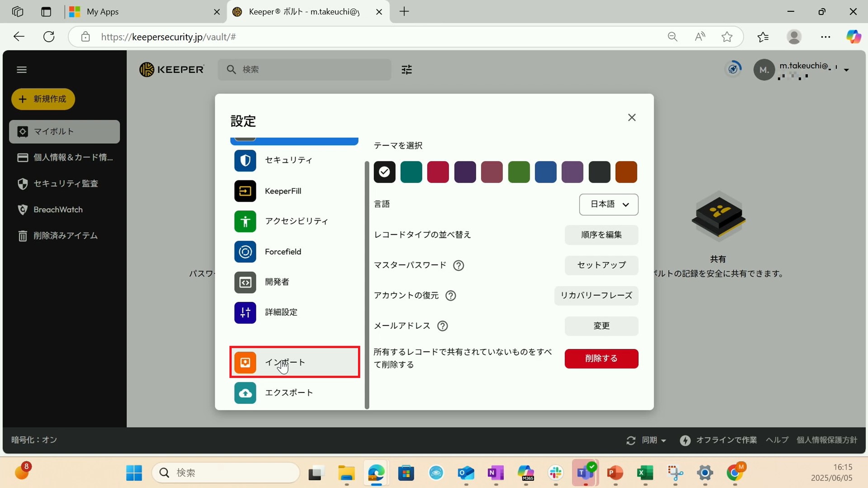Click the search filter options icon
Image resolution: width=868 pixels, height=488 pixels.
point(406,70)
